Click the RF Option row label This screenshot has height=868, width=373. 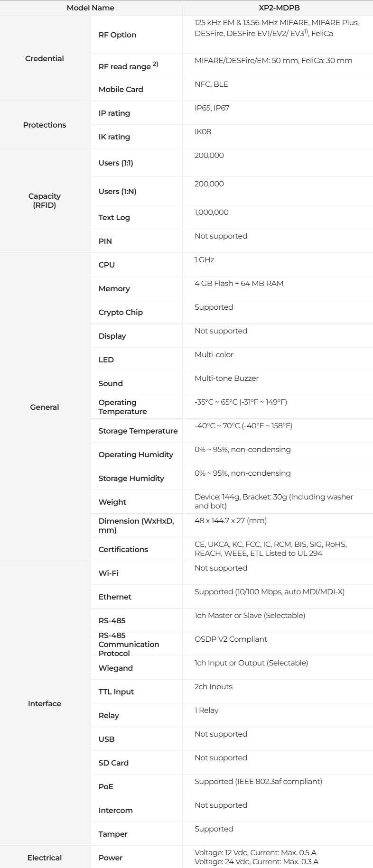(x=117, y=35)
